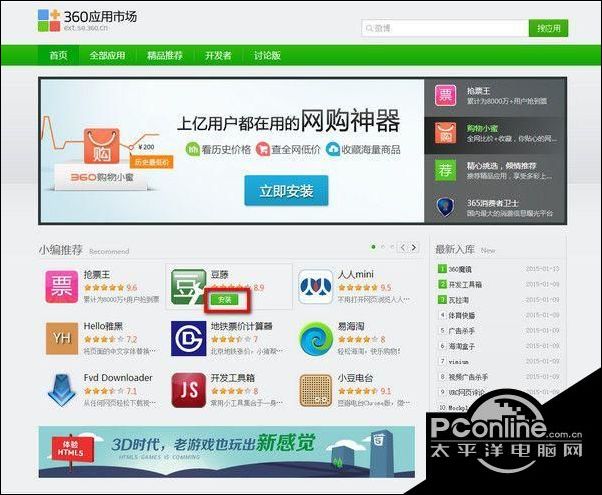Focus the app search input field
602x495 pixels.
point(445,28)
